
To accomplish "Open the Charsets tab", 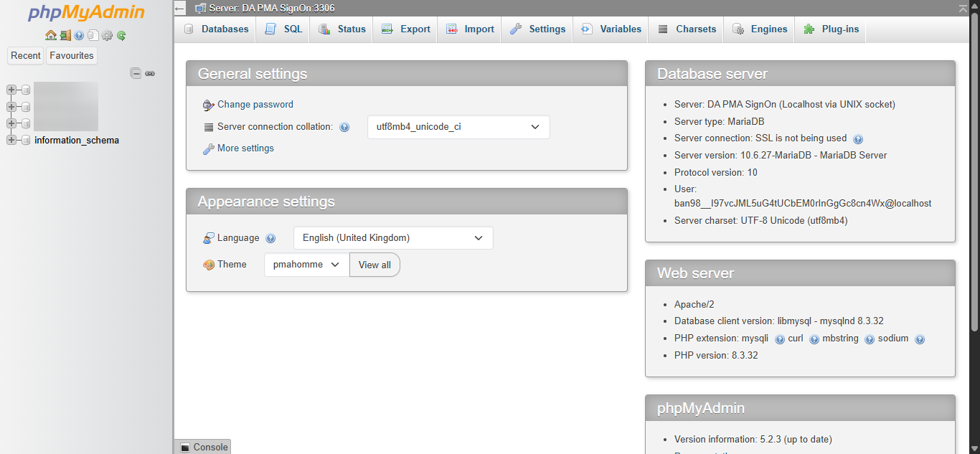I will coord(687,29).
